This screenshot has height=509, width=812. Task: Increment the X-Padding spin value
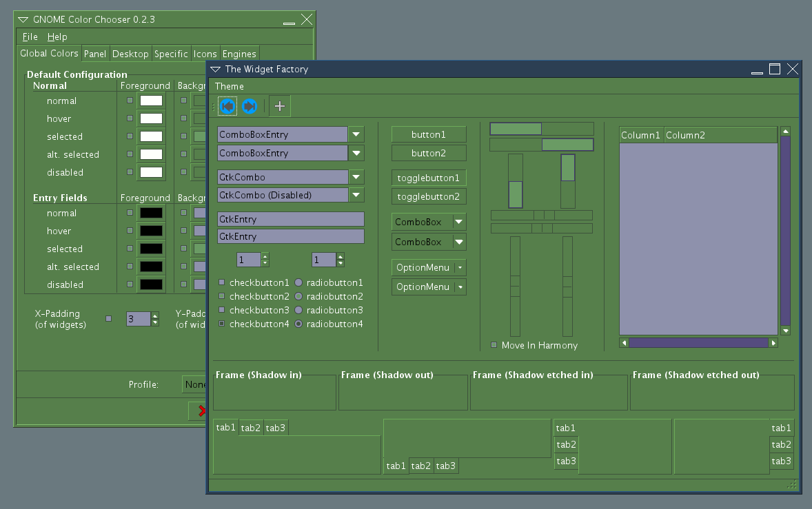tap(155, 315)
